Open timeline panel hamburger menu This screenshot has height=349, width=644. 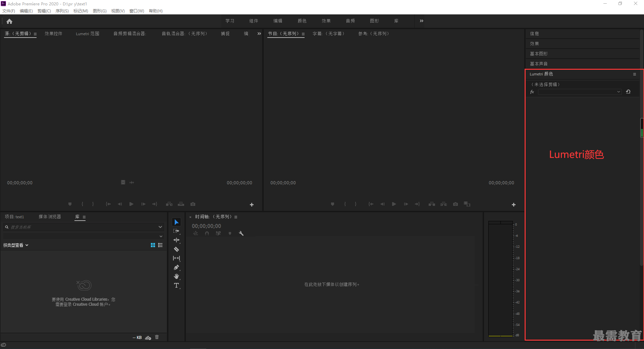[x=236, y=217]
